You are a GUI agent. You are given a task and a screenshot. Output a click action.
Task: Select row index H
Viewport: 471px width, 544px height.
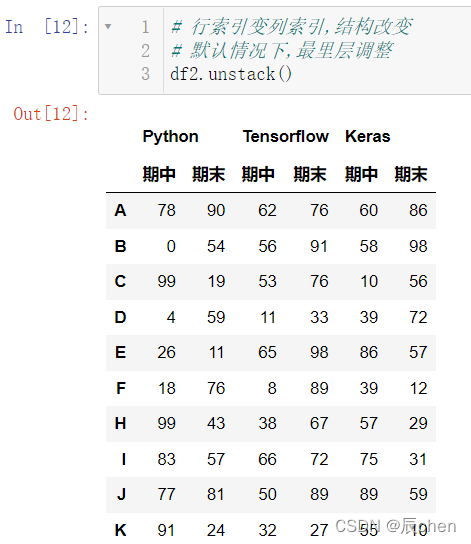pyautogui.click(x=120, y=423)
